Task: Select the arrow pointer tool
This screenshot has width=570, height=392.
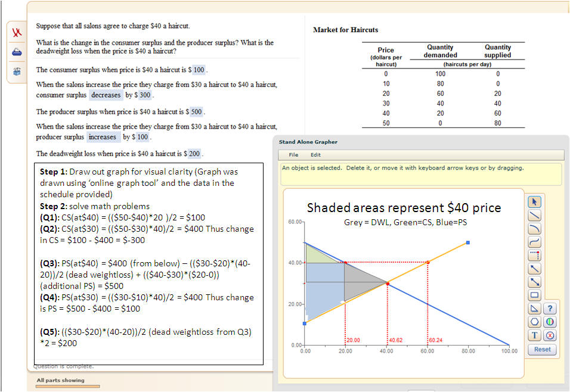Action: click(x=535, y=202)
